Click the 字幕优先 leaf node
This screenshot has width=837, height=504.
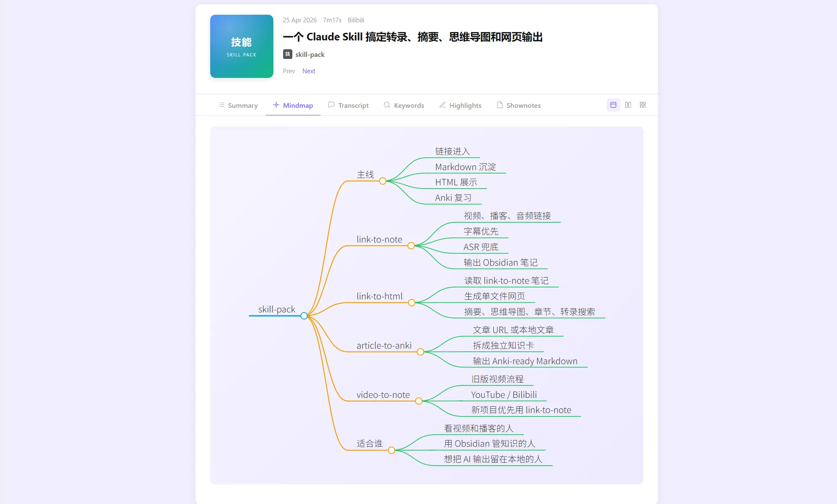point(481,232)
